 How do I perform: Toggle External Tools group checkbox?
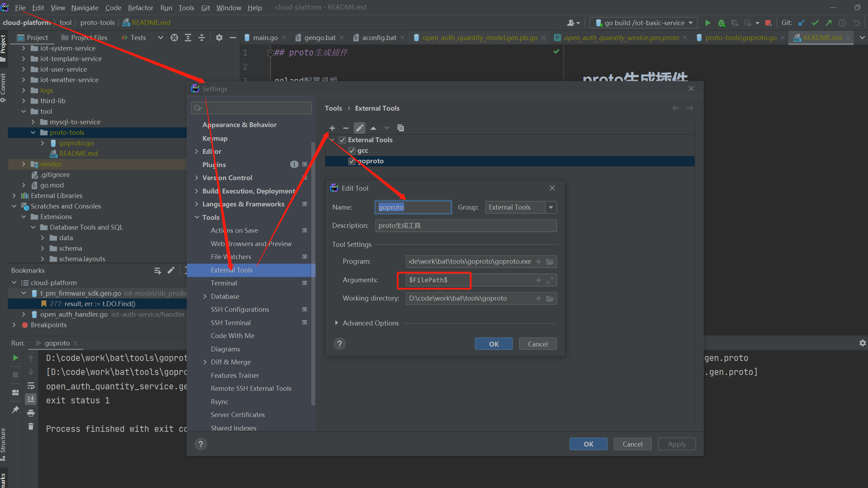342,140
